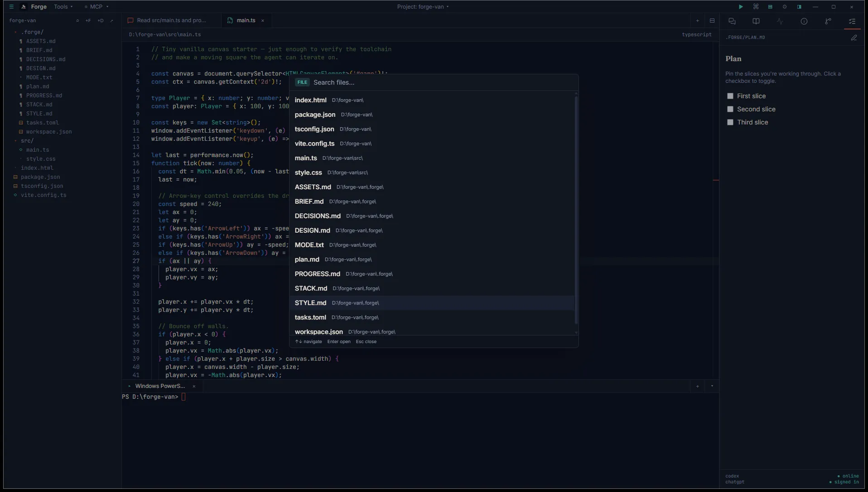Open settings gear icon in title bar
868x492 pixels.
[785, 7]
